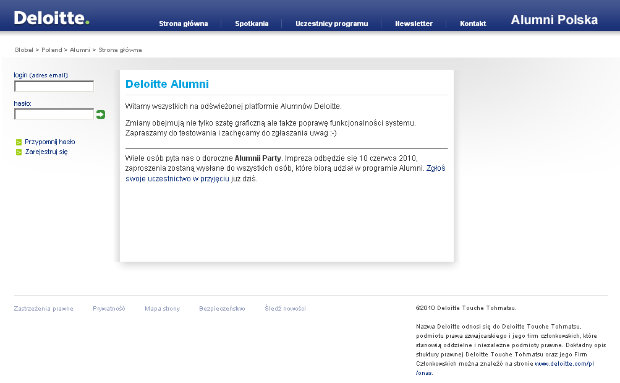
Task: Focus the hasło password field
Action: 54,114
